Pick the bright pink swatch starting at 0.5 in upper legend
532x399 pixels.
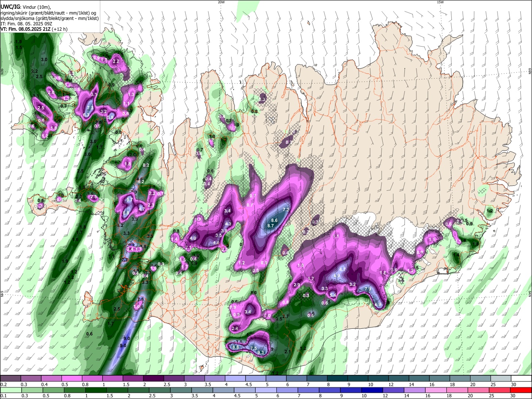(x=71, y=378)
